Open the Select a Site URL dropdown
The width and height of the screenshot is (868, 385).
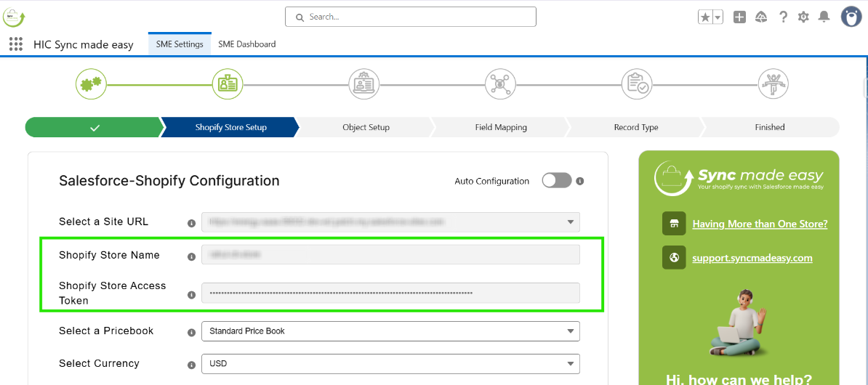pyautogui.click(x=391, y=222)
